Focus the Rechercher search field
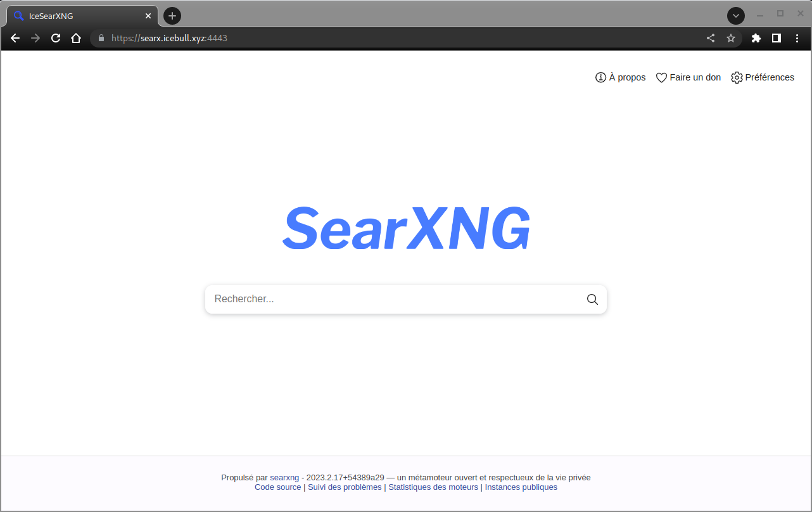 pos(393,299)
